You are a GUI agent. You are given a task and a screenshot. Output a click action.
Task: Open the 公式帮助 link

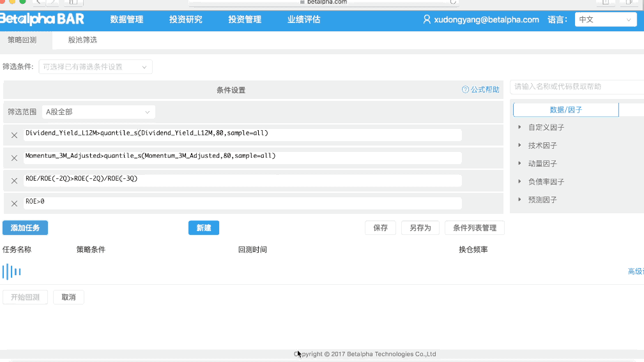[485, 89]
